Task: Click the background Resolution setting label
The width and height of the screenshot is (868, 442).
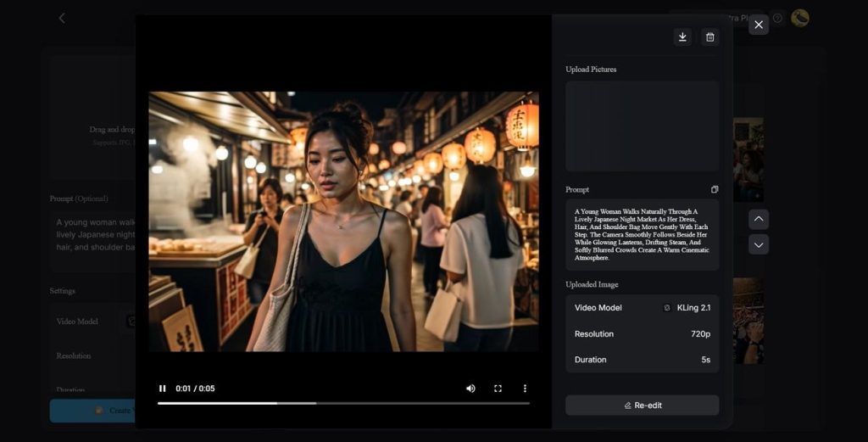Action: (x=74, y=355)
